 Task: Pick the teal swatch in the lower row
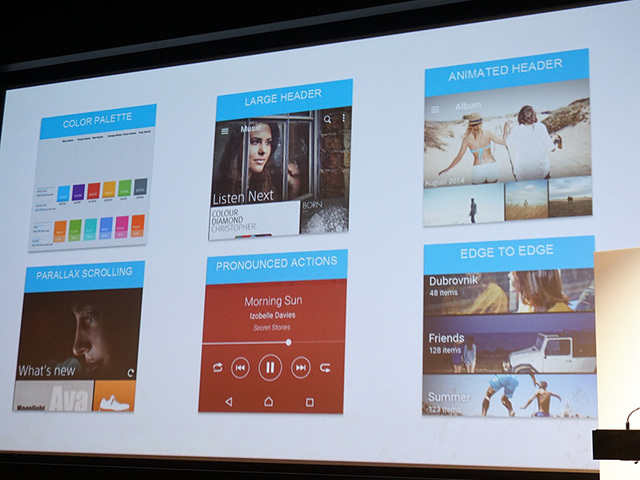pos(91,229)
